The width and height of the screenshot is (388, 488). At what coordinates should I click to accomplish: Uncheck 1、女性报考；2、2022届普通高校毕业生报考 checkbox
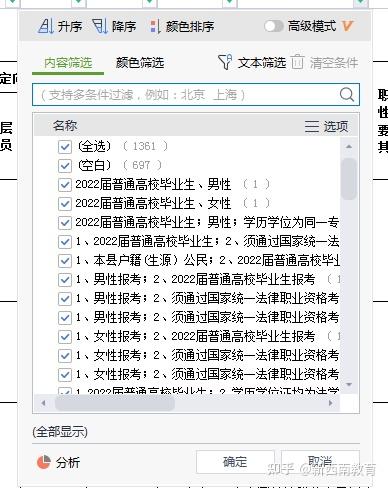coord(65,337)
